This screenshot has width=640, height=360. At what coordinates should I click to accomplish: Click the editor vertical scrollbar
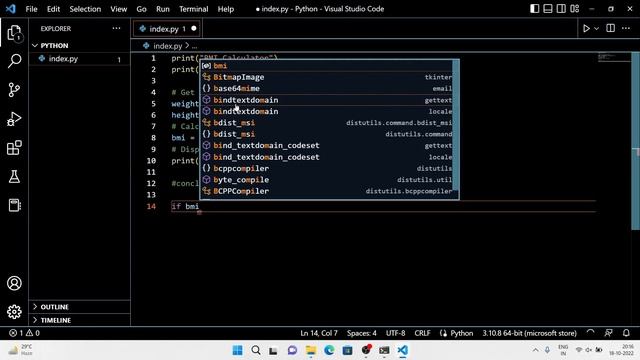tap(636, 141)
